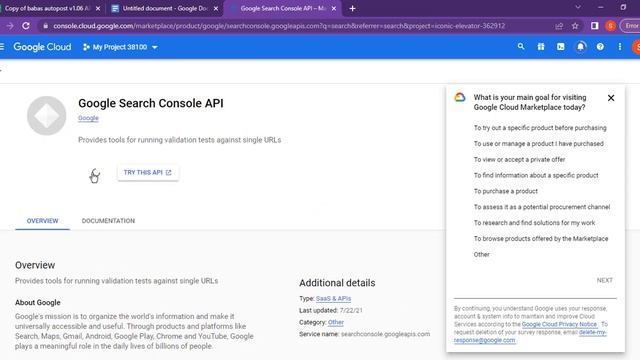Click the Google publisher link
Viewport: 640px width, 360px height.
[88, 118]
